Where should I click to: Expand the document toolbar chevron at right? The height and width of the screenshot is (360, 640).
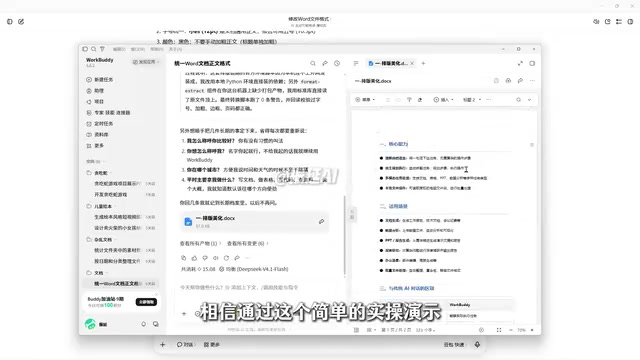(530, 100)
